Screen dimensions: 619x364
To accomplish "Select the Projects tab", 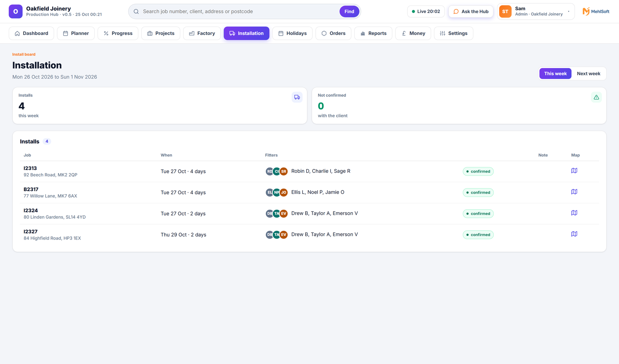I will (161, 33).
